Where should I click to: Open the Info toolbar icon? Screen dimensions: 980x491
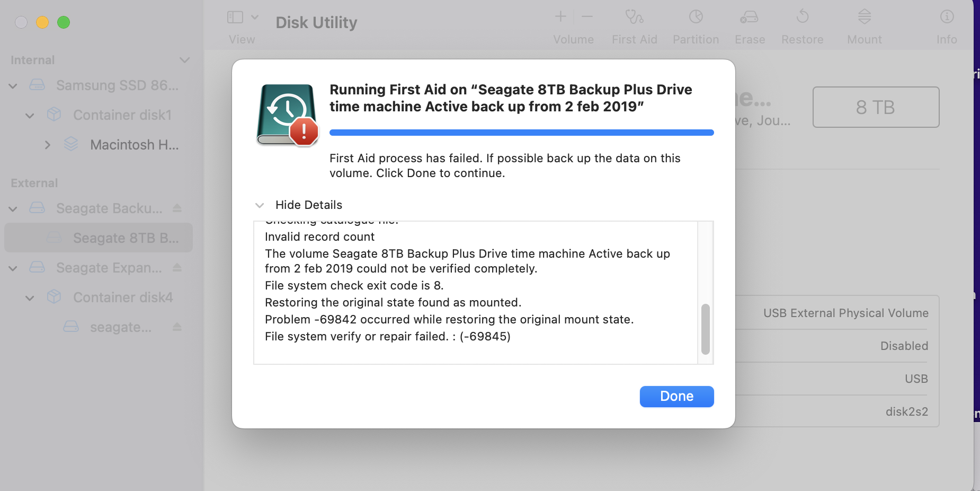click(947, 17)
